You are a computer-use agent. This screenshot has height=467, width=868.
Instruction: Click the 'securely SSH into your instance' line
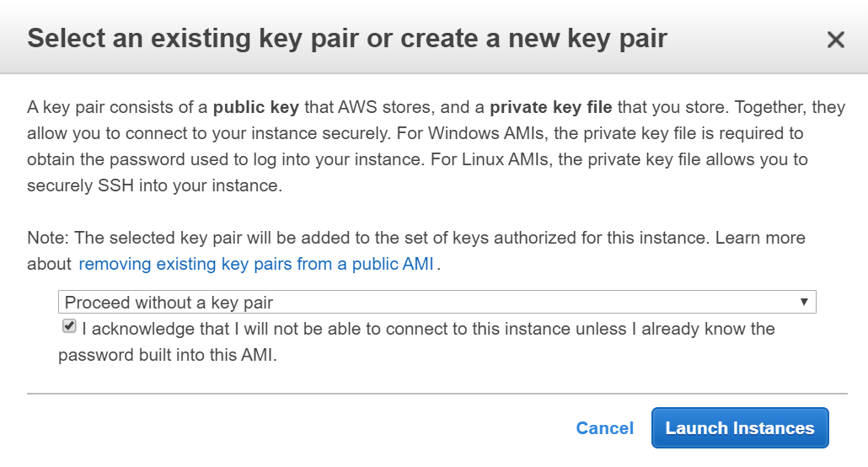[x=154, y=185]
